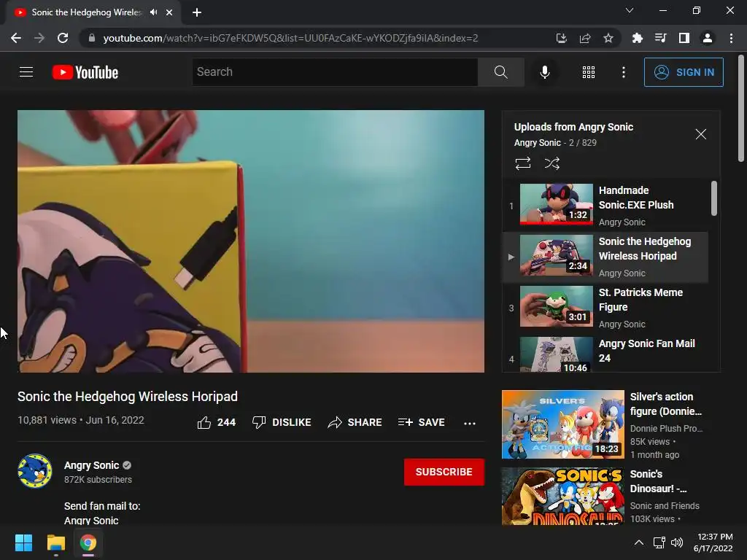
Task: Open Angry Sonic channel name link
Action: (x=91, y=465)
